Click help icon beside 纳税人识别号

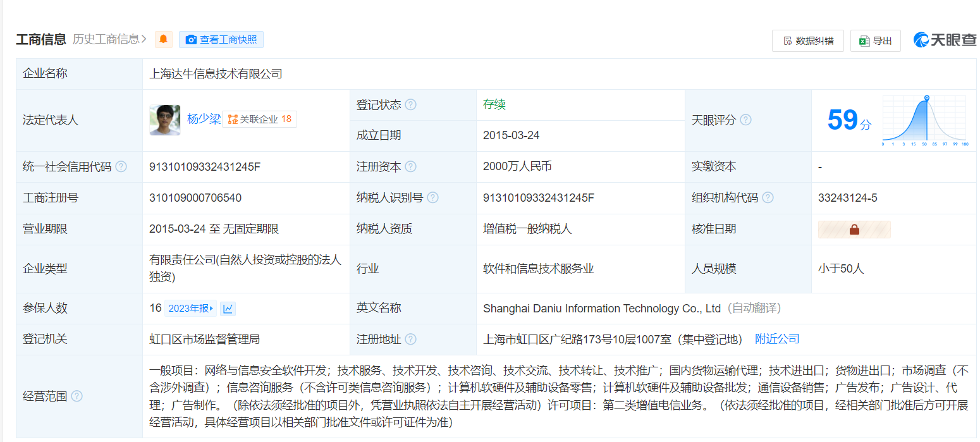click(432, 198)
